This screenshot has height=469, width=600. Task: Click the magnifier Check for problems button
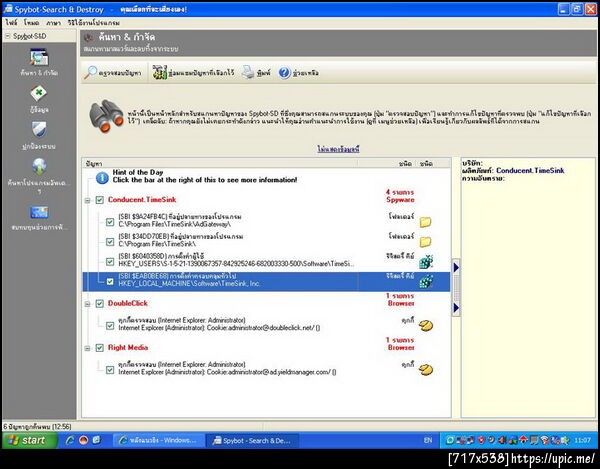[x=113, y=72]
